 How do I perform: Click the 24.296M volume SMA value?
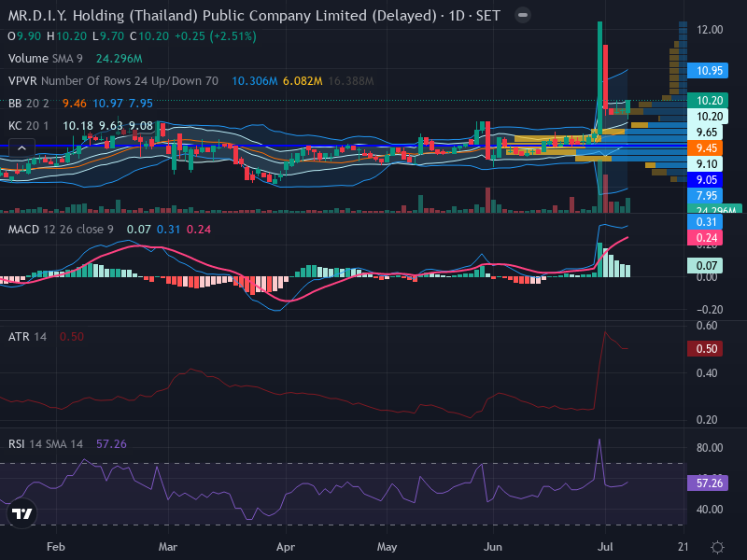click(120, 59)
